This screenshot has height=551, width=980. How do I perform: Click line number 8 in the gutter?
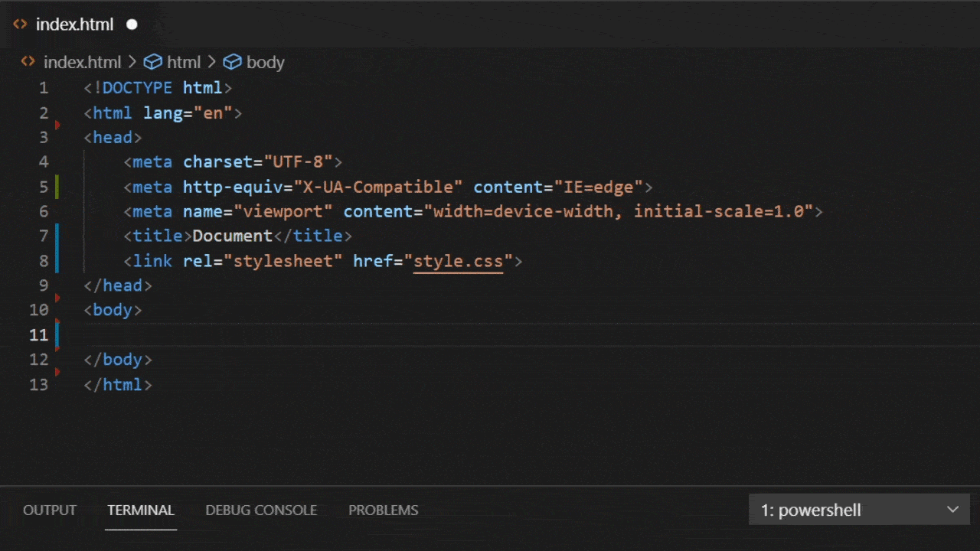tap(43, 261)
